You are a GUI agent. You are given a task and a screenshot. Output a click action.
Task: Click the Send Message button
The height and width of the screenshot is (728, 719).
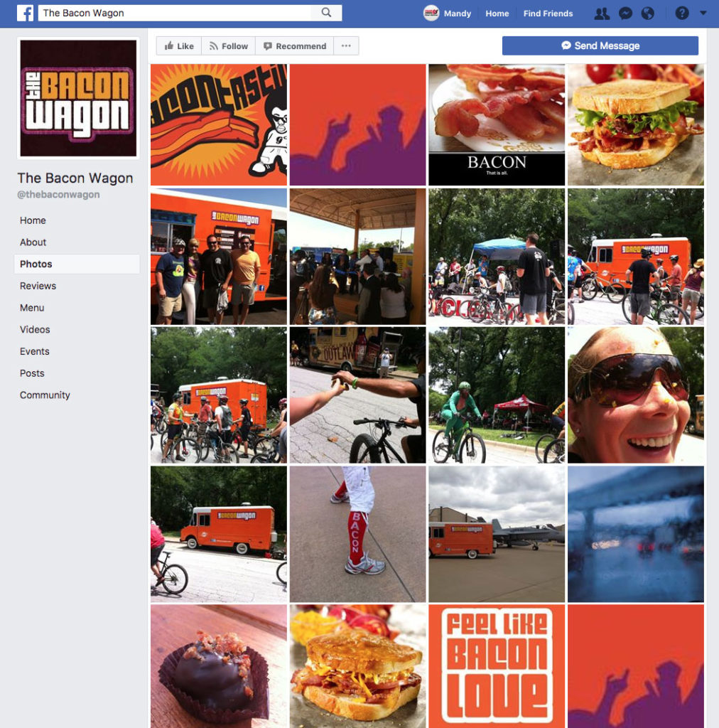[600, 45]
